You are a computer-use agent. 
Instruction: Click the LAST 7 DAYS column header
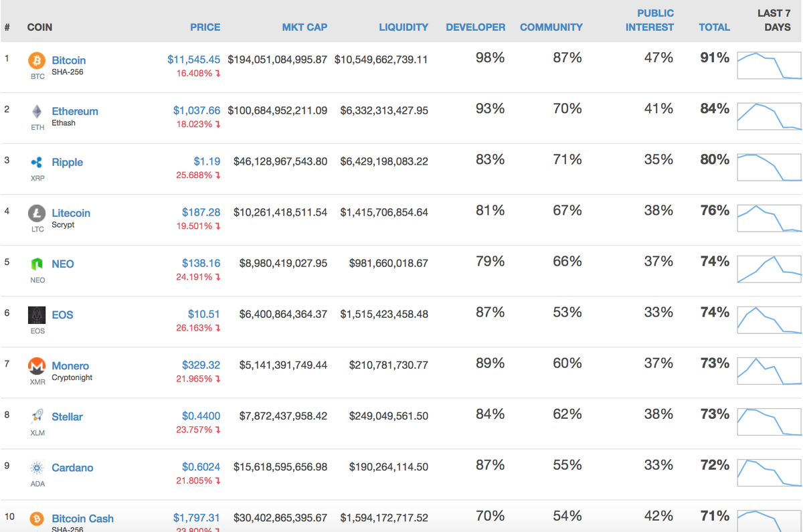tap(774, 20)
